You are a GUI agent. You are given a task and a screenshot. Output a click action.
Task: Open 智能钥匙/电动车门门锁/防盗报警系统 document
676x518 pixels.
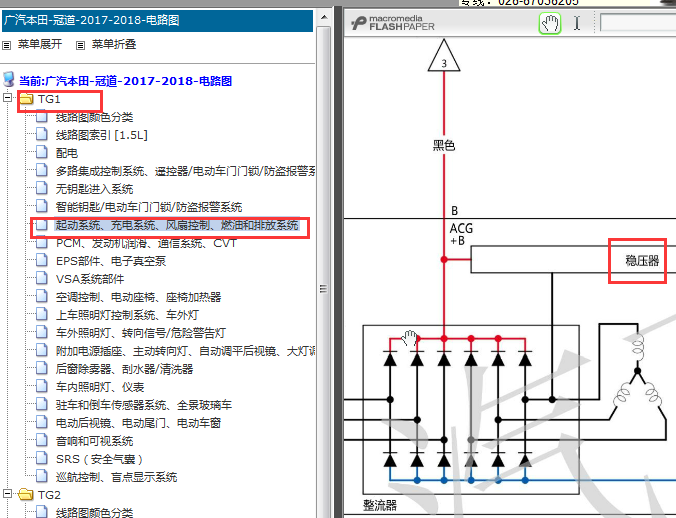(149, 207)
